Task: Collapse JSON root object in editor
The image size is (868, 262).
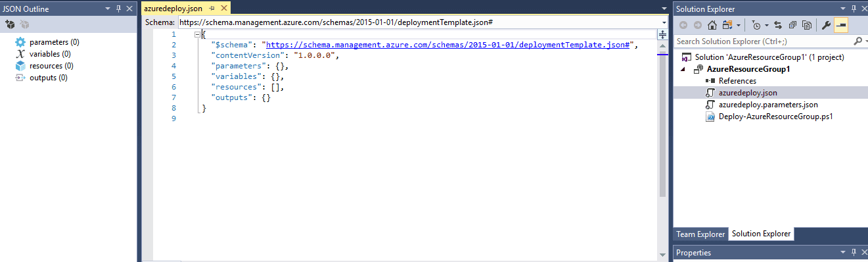Action: click(197, 34)
